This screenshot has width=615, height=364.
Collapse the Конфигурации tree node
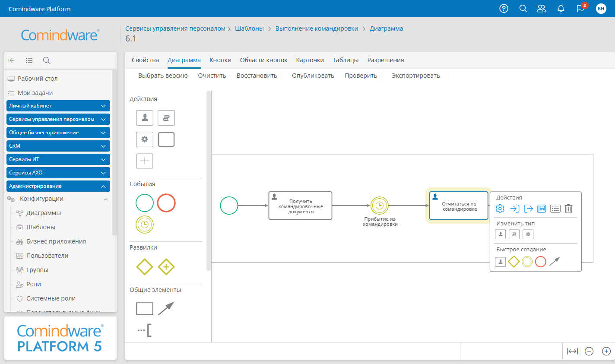[x=106, y=199]
